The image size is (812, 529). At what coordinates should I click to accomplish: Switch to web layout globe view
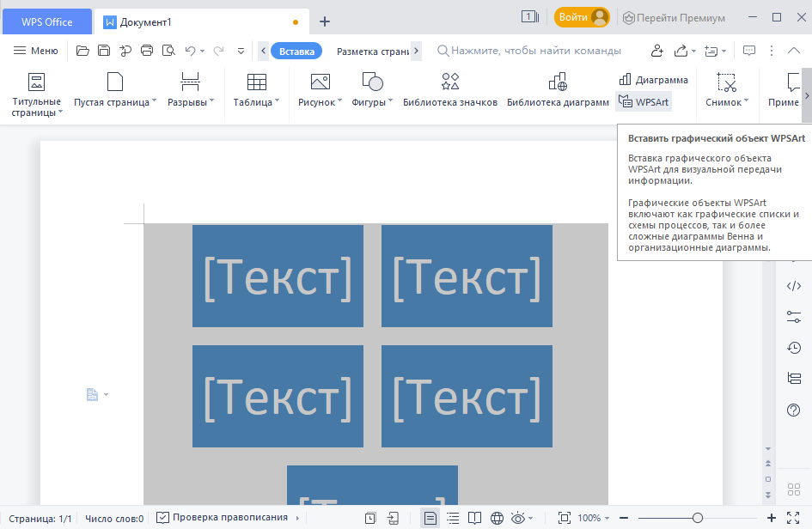coord(497,518)
